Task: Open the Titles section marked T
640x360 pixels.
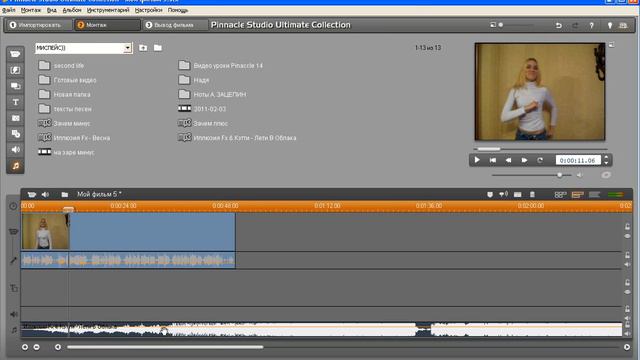Action: 16,102
